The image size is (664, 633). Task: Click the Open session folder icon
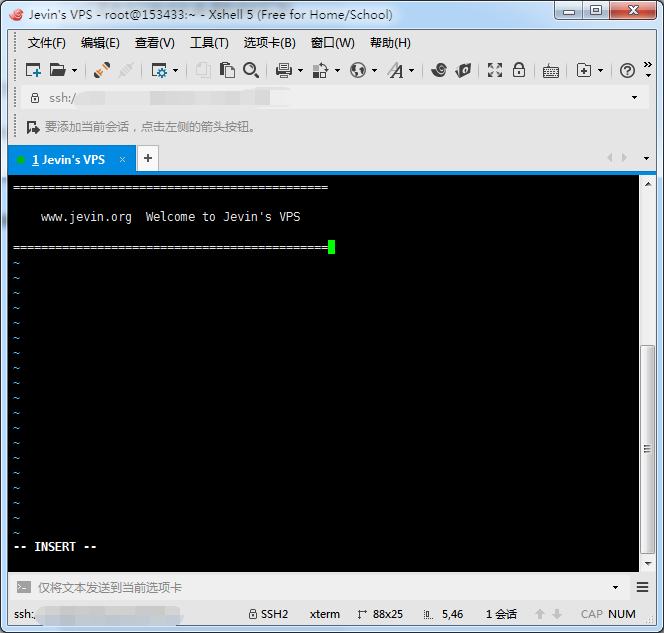[x=58, y=70]
